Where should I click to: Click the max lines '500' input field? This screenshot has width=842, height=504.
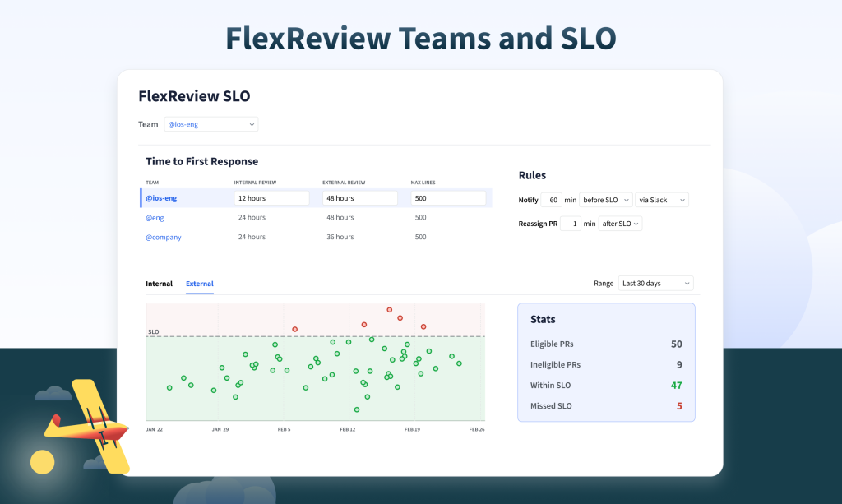(x=447, y=198)
